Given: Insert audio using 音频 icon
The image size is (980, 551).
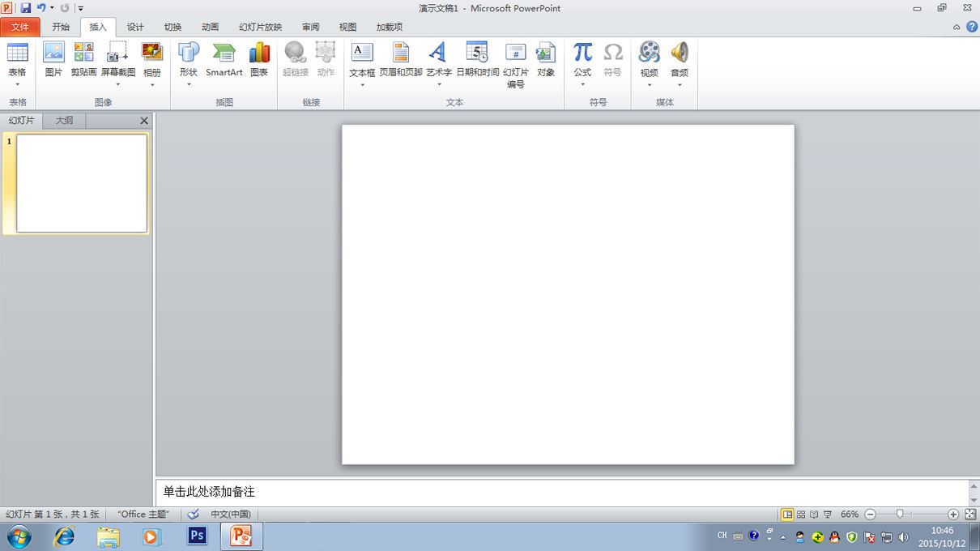Looking at the screenshot, I should click(680, 53).
